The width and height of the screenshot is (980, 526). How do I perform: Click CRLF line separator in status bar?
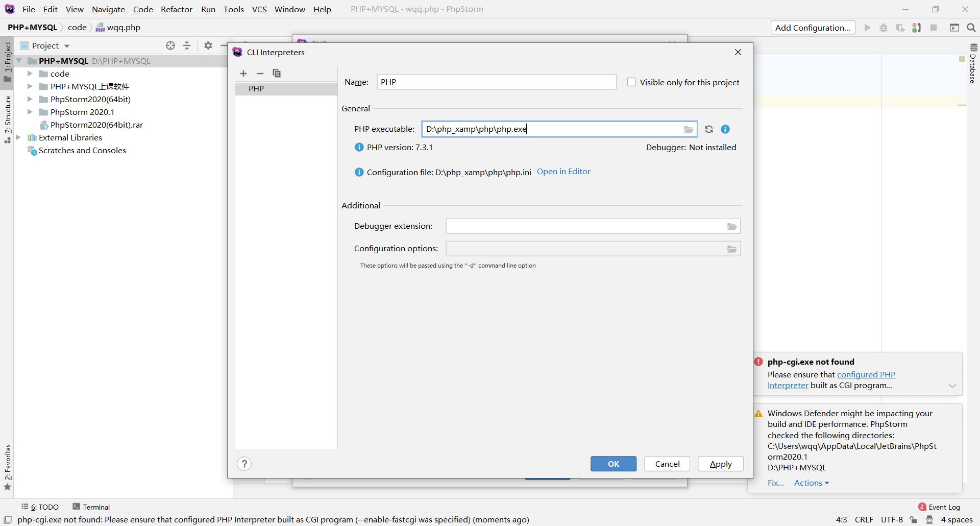(x=864, y=520)
